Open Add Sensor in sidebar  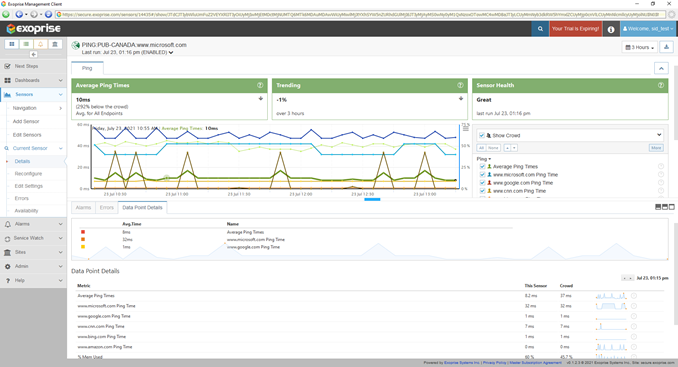pos(26,121)
